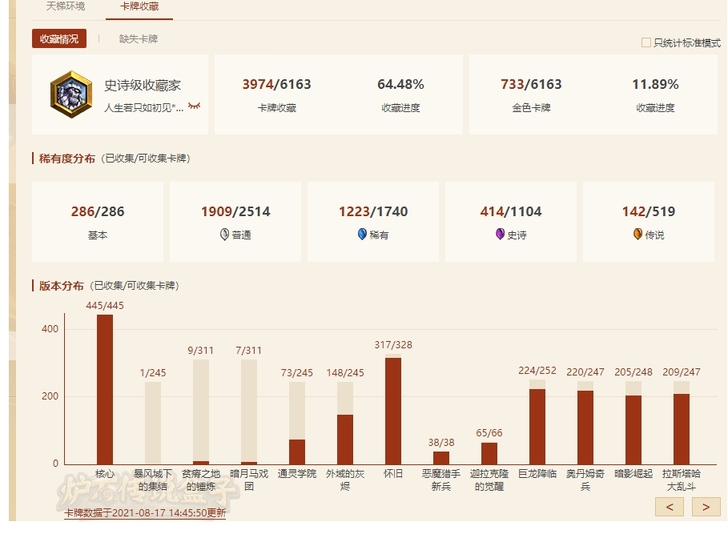Select the 恶魔猎手新兵 bar showing 38/38

[441, 458]
